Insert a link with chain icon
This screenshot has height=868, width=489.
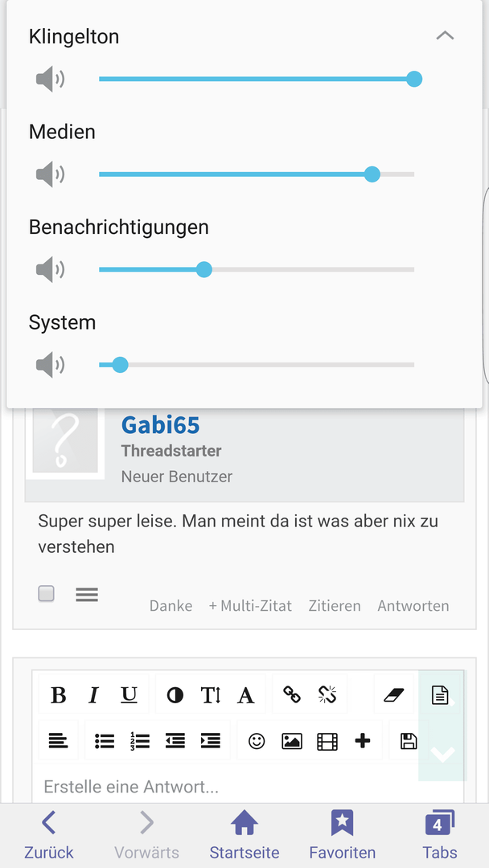click(292, 694)
